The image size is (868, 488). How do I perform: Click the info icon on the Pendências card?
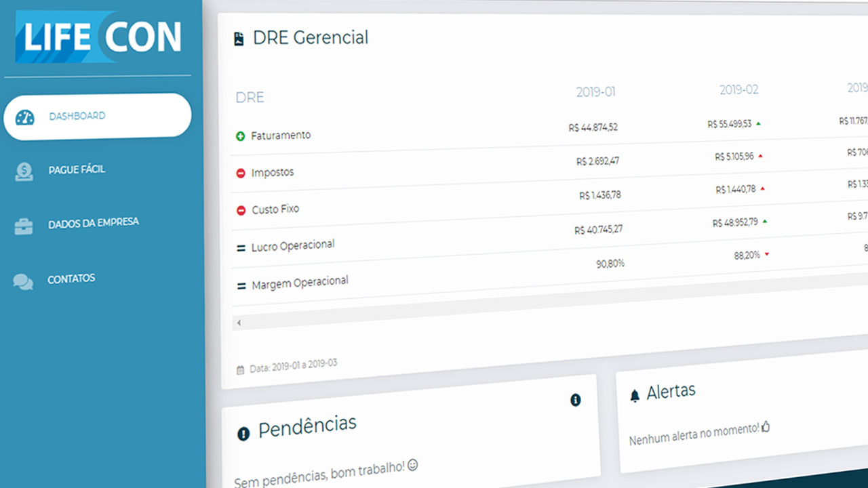point(576,401)
